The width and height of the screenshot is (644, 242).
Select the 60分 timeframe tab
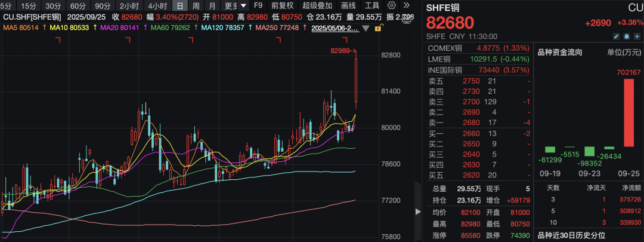click(78, 5)
